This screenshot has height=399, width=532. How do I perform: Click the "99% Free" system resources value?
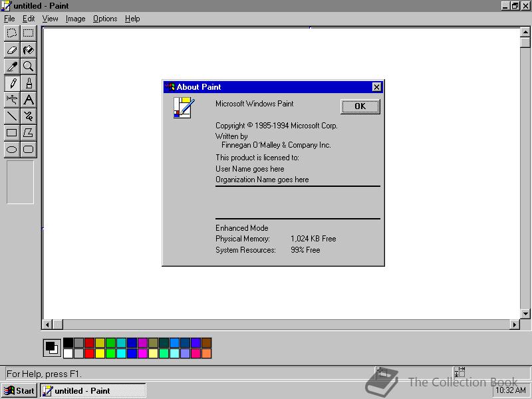click(305, 250)
